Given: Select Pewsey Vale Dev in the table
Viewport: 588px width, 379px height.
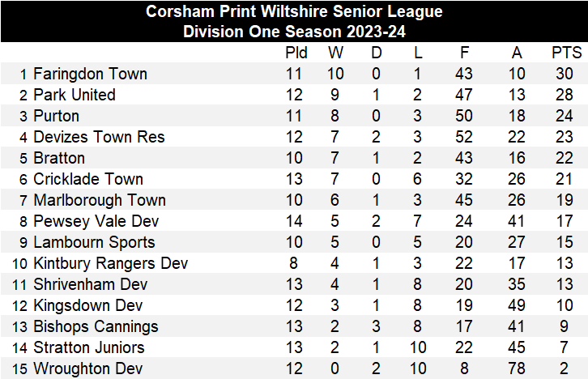Looking at the screenshot, I should coord(96,221).
